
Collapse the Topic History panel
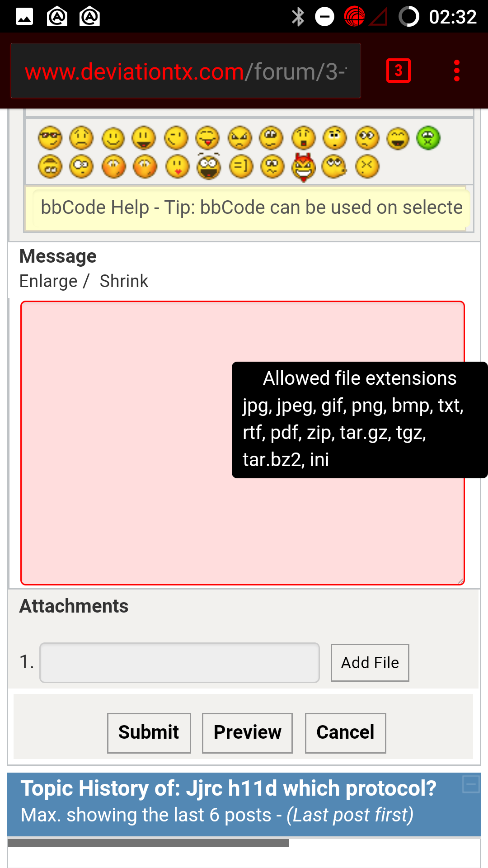pos(471,784)
